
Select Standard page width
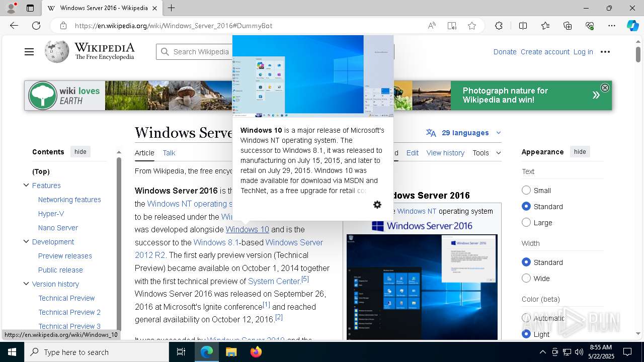point(526,262)
